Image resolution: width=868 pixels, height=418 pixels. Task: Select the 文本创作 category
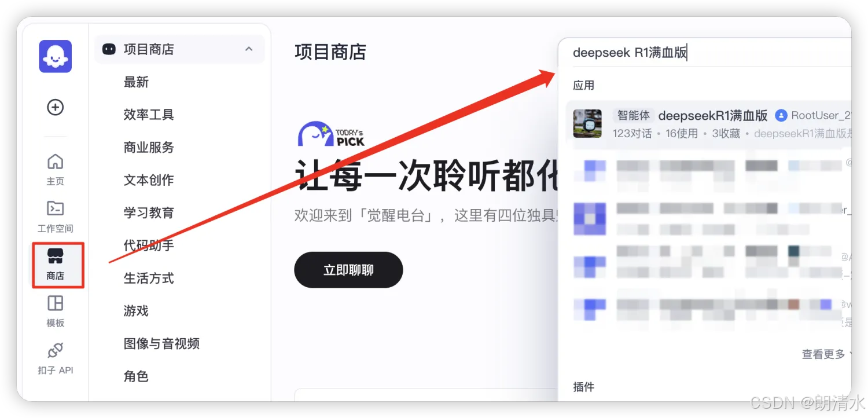[x=149, y=180]
